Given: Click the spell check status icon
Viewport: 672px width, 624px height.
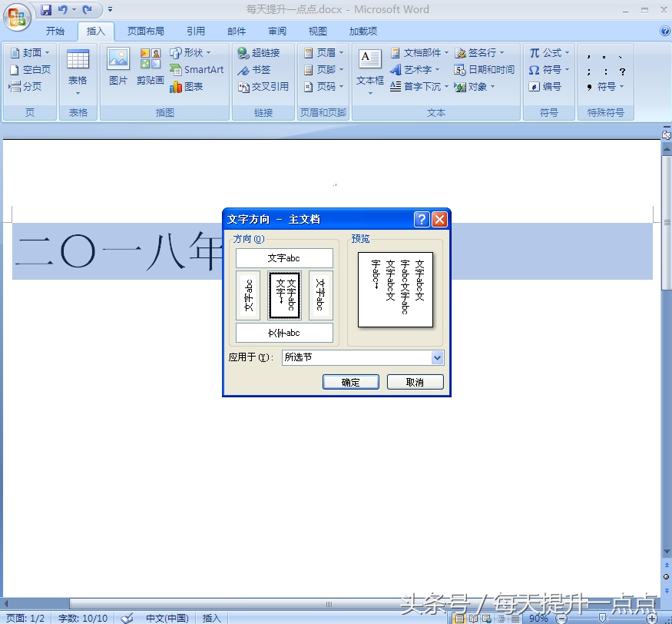Looking at the screenshot, I should (x=127, y=618).
